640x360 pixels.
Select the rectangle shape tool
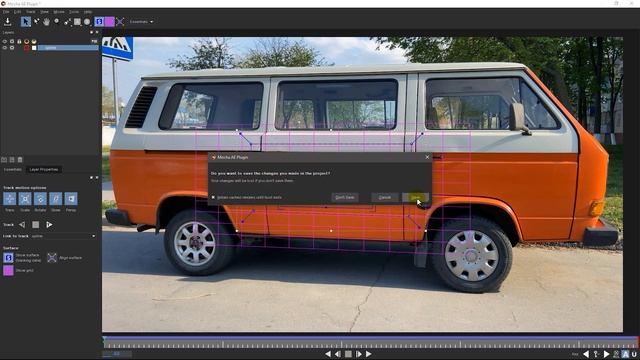pyautogui.click(x=77, y=22)
